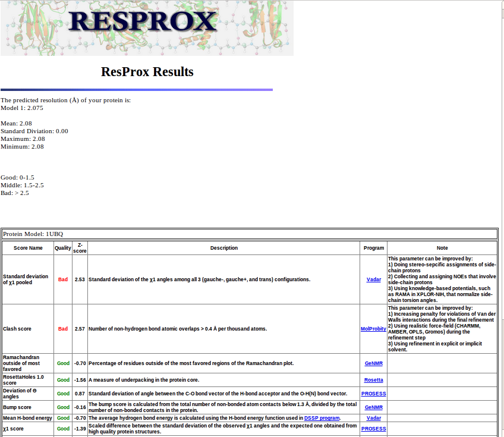Click the 0.87 Z-score value
The height and width of the screenshot is (437, 504).
80,394
